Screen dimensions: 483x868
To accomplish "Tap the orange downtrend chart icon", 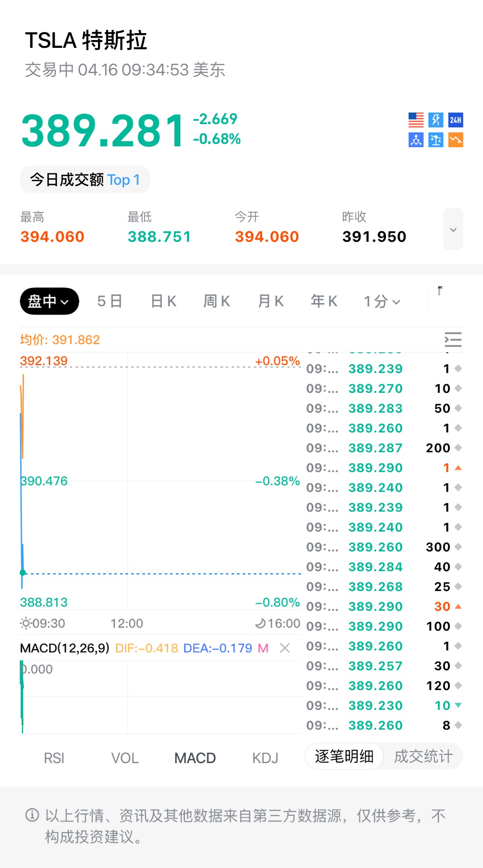I will 455,140.
